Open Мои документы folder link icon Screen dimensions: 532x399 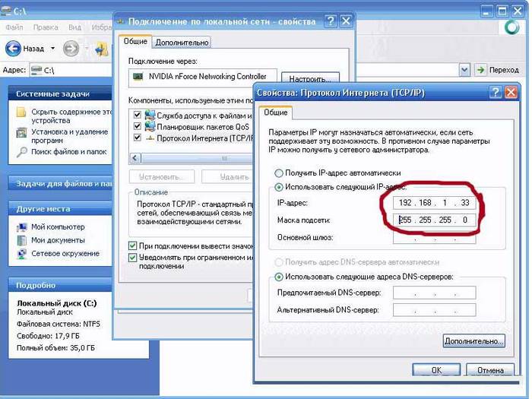pos(21,240)
